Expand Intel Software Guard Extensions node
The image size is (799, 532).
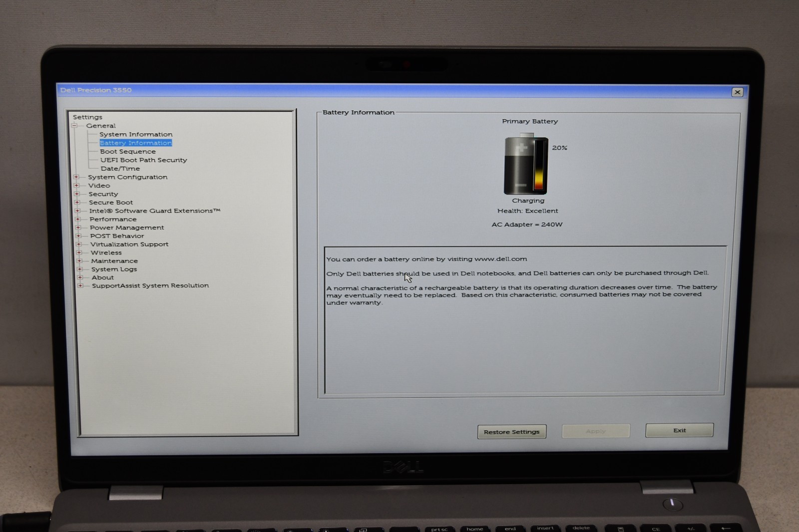click(77, 211)
